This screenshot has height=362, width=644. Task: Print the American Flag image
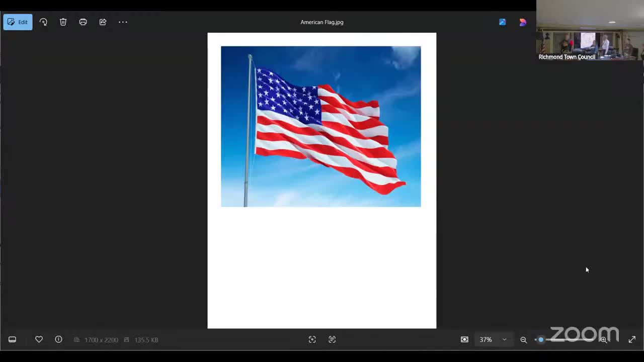[x=83, y=22]
